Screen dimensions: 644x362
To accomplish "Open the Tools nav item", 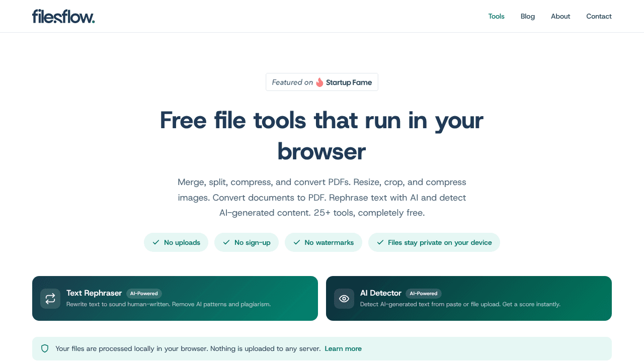I will tap(496, 16).
